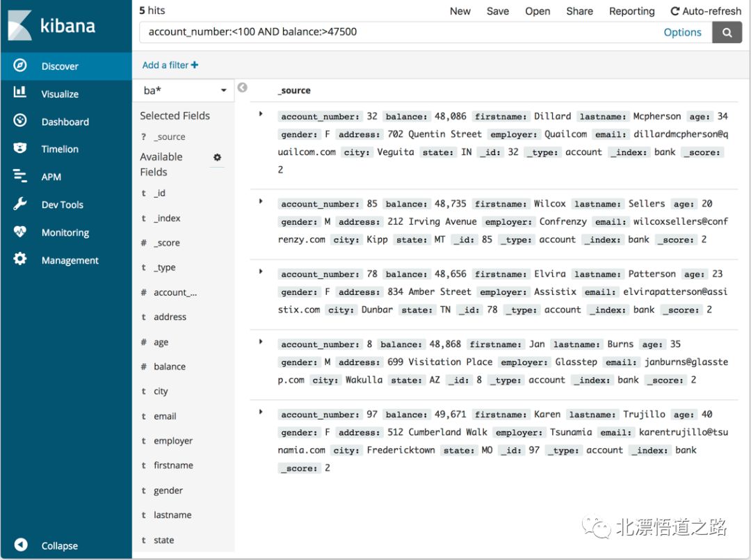Click number icon for balance field
This screenshot has height=560, width=751.
144,367
